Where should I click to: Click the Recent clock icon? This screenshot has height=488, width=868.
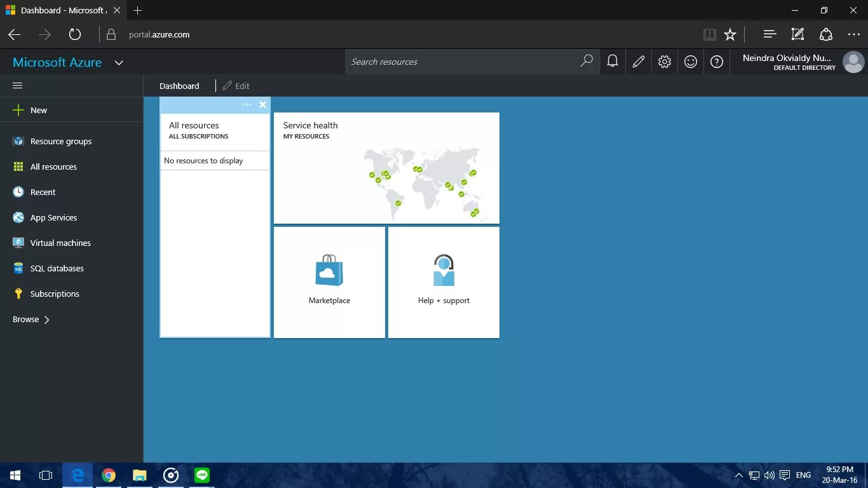(18, 192)
